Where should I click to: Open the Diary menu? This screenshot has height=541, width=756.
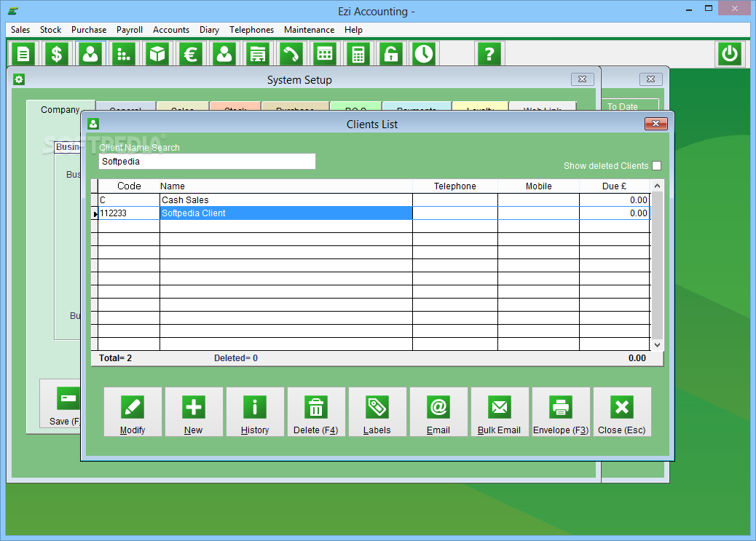pyautogui.click(x=209, y=30)
